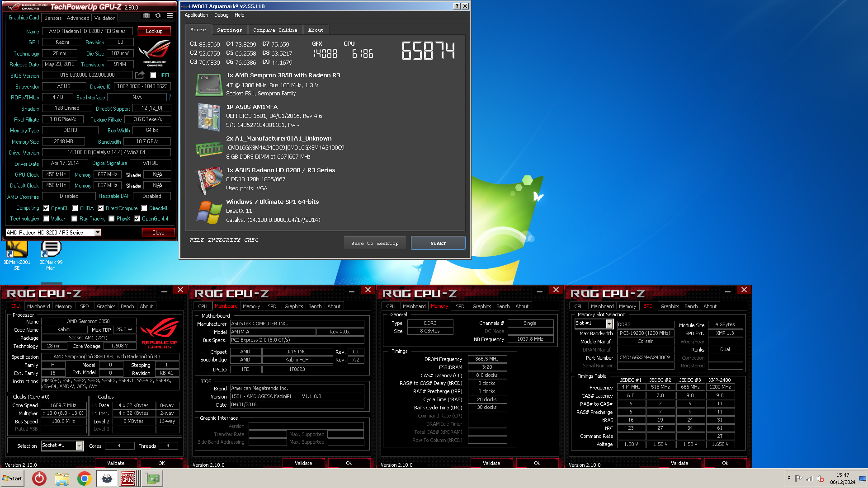Show hidden system tray icons arrow

(x=789, y=478)
